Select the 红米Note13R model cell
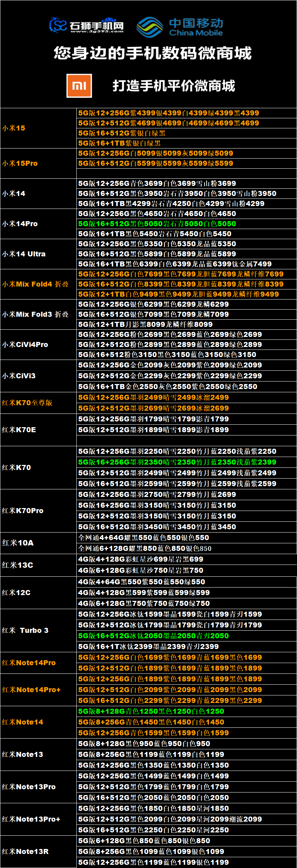 point(38,851)
